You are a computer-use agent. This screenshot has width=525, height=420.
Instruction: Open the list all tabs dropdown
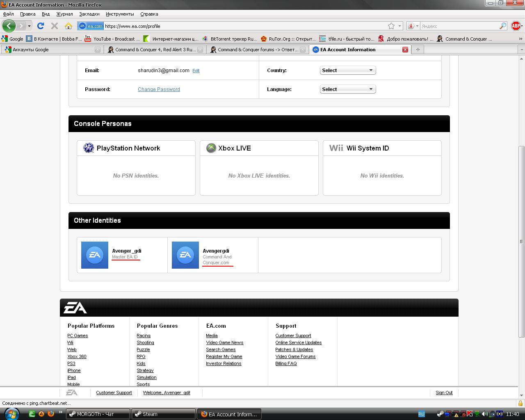click(522, 50)
